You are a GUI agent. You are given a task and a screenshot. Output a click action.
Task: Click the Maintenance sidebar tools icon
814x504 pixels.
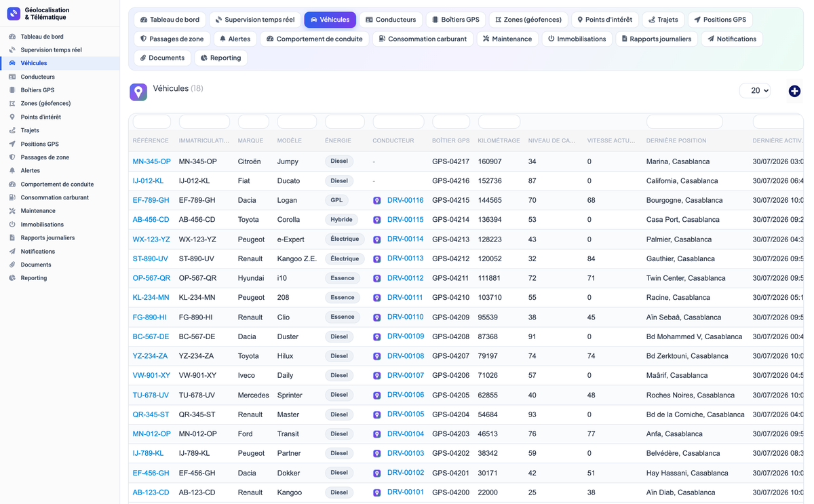(x=12, y=211)
